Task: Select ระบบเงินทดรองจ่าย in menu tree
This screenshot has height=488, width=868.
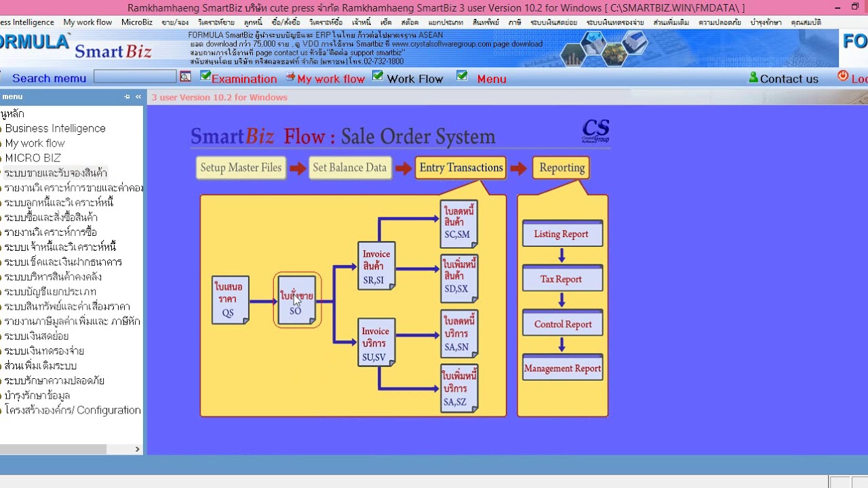Action: click(44, 351)
